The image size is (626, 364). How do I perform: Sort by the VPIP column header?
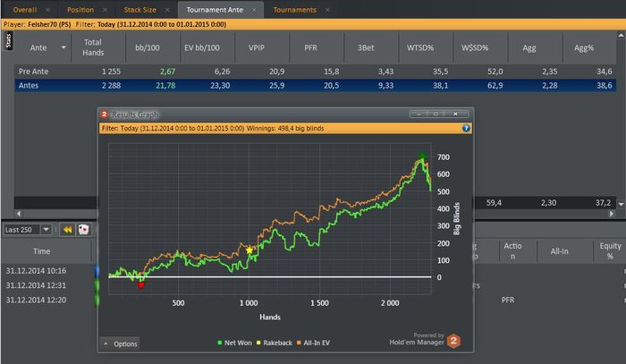coord(257,47)
